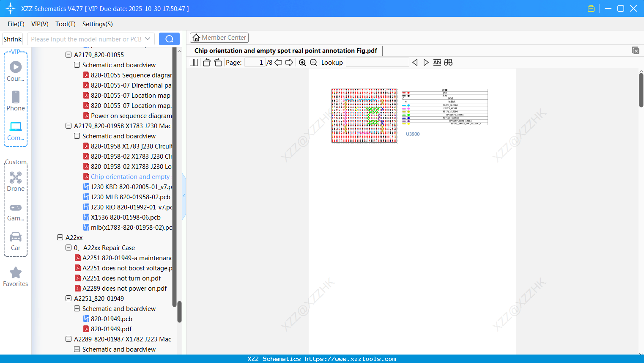Viewport: 644px width, 363px height.
Task: Select the highlighted Chip orientation and empty item
Action: [x=126, y=176]
